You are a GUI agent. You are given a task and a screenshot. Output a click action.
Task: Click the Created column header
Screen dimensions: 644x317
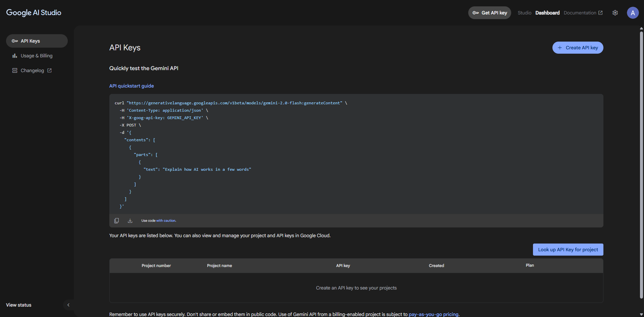[x=436, y=266]
